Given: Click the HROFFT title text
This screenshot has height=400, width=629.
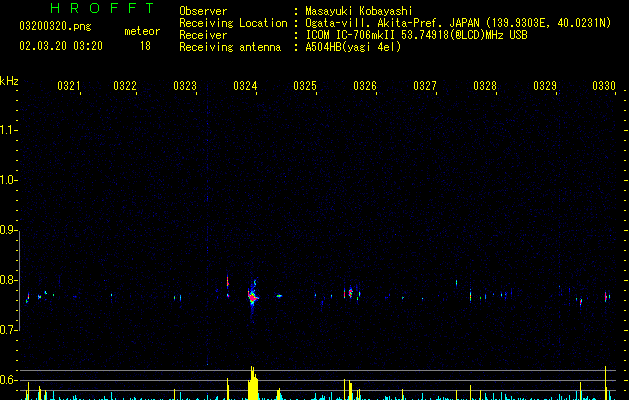Looking at the screenshot, I should click(x=103, y=8).
